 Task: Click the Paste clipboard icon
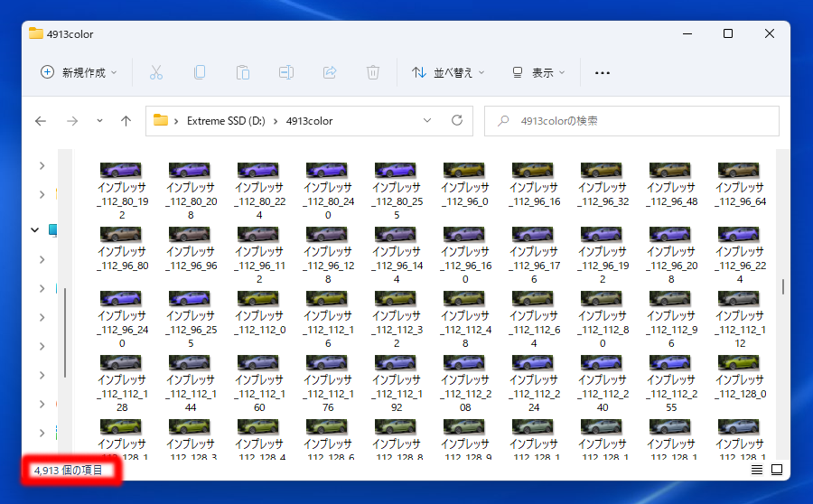(243, 72)
